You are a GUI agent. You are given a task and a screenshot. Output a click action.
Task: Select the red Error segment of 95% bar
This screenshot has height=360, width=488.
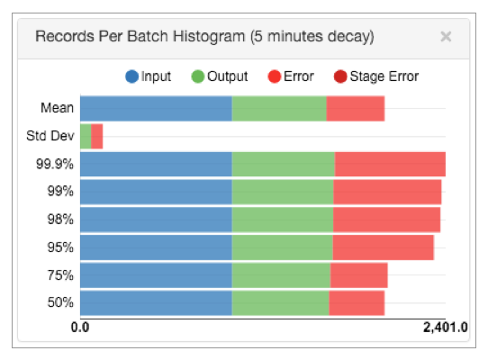point(383,247)
